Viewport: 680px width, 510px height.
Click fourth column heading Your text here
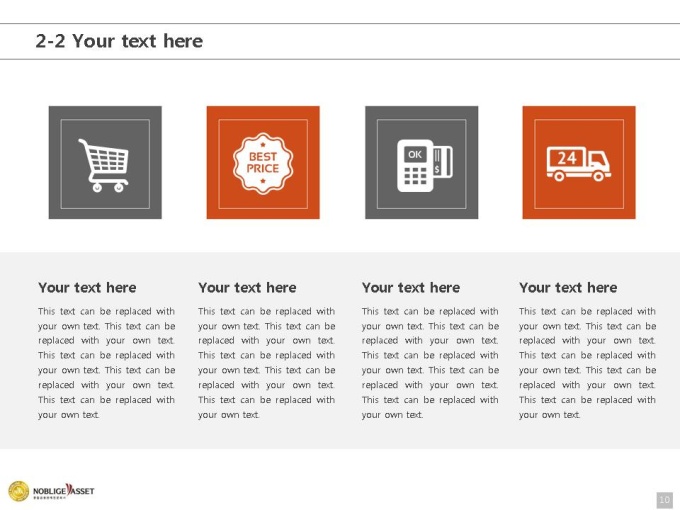click(x=568, y=288)
